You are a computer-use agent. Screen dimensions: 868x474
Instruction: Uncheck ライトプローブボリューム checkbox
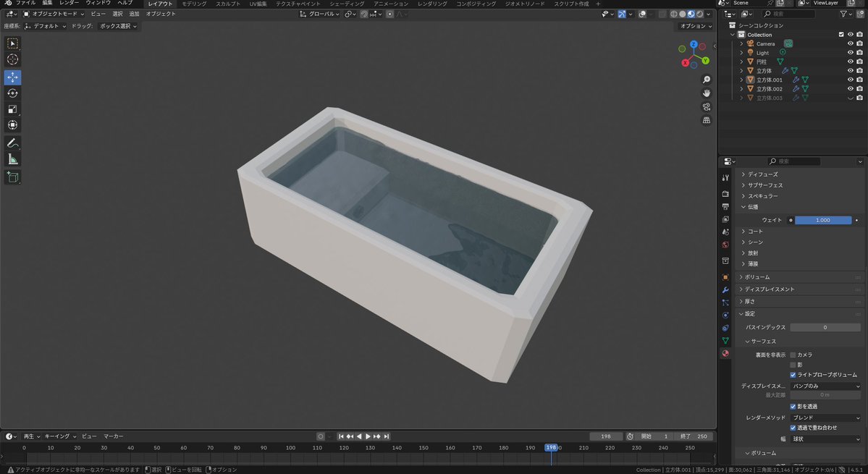793,375
